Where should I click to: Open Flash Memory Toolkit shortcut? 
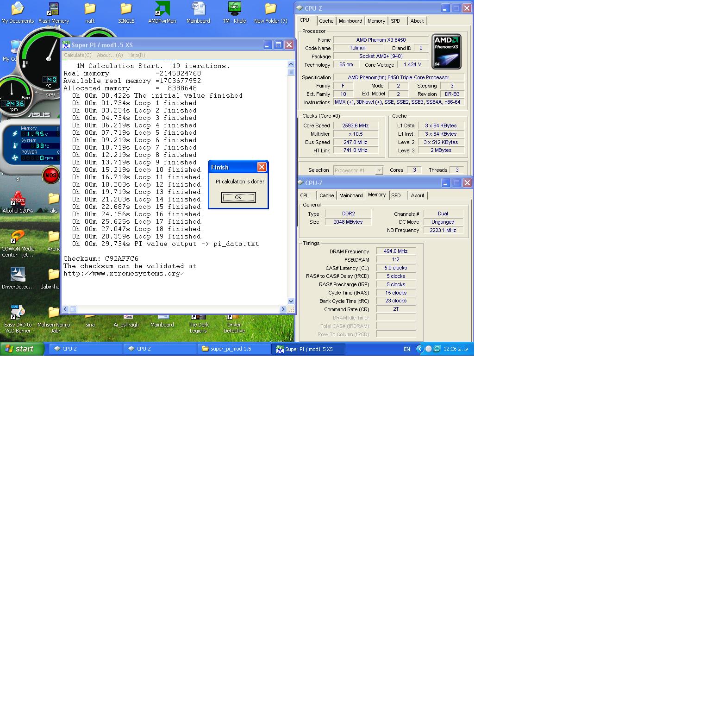coord(54,9)
